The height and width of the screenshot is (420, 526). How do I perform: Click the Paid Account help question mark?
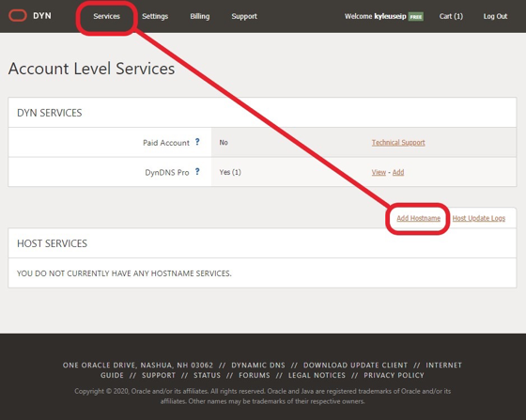click(x=197, y=142)
